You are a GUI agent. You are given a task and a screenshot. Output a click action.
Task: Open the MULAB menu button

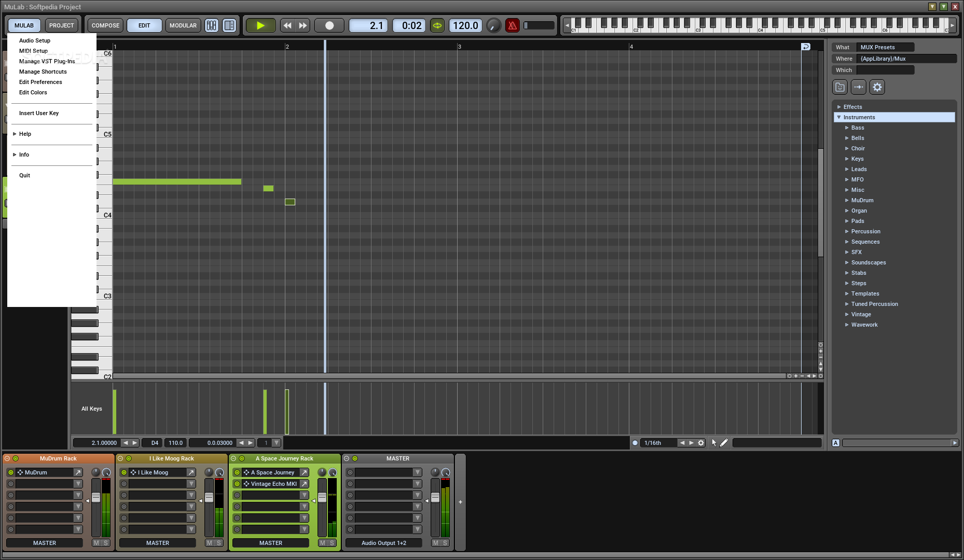[24, 25]
